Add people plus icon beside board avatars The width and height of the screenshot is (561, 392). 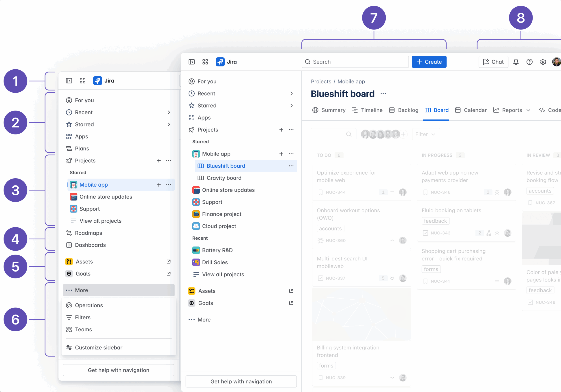pos(403,134)
